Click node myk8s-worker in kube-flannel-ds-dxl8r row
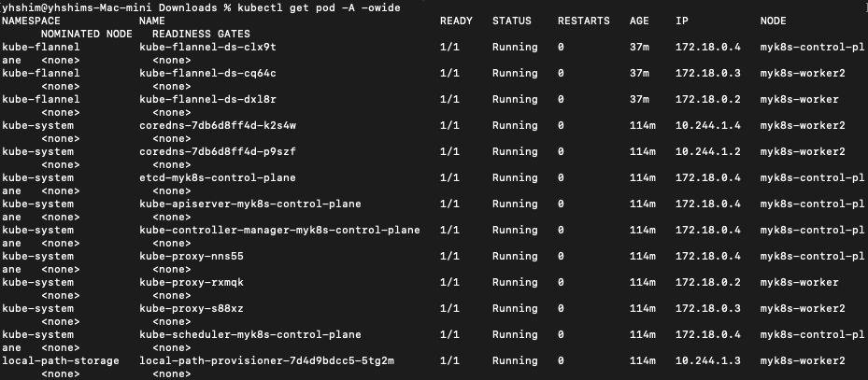The height and width of the screenshot is (380, 868). click(800, 100)
